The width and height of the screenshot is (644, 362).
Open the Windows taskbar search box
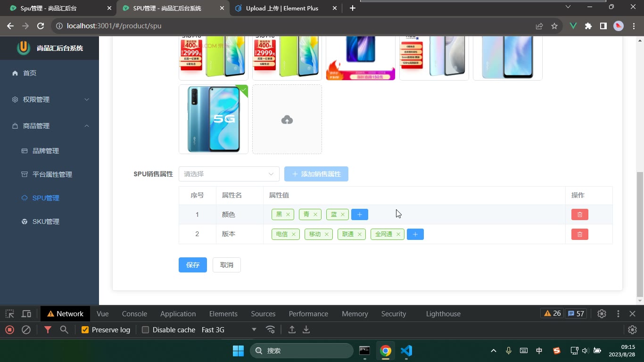pyautogui.click(x=302, y=351)
